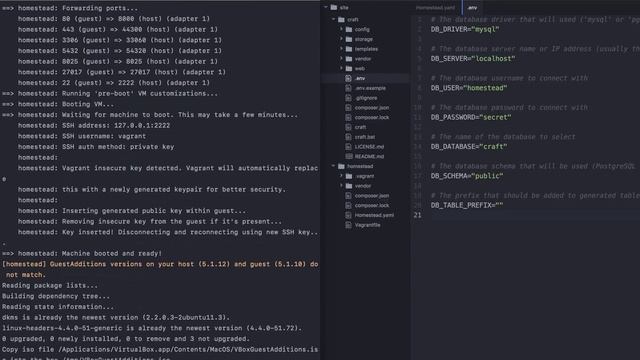
Task: Click the DB_SERVER="localhost" line
Action: [473, 59]
